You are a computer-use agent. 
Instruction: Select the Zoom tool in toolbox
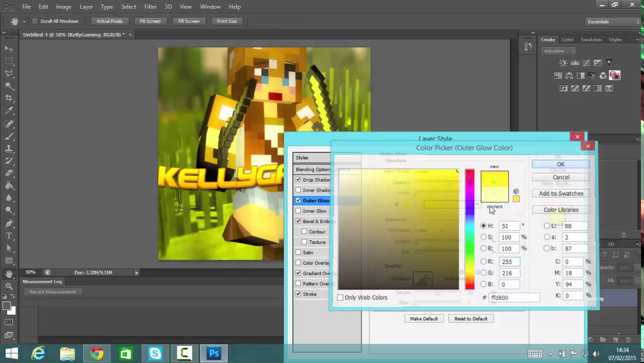click(x=9, y=286)
